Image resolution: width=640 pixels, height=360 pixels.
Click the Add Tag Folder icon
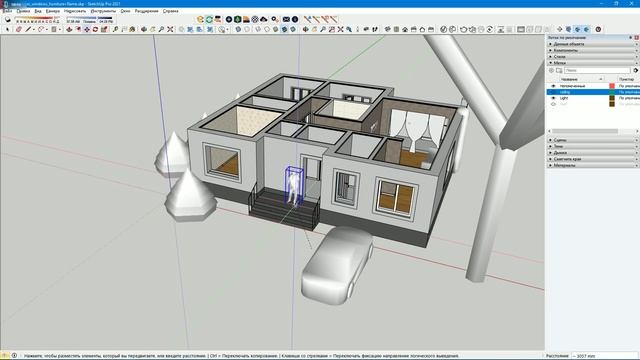(559, 71)
